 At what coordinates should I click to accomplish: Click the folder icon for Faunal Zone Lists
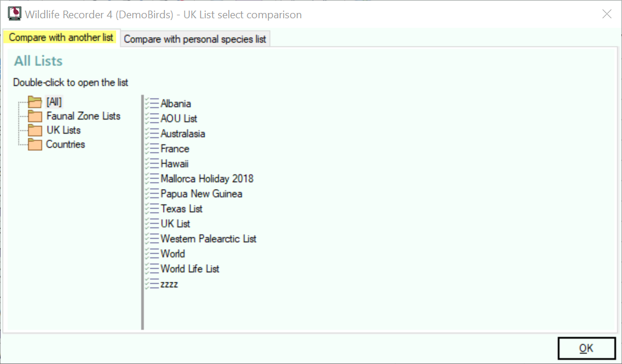[x=35, y=116]
